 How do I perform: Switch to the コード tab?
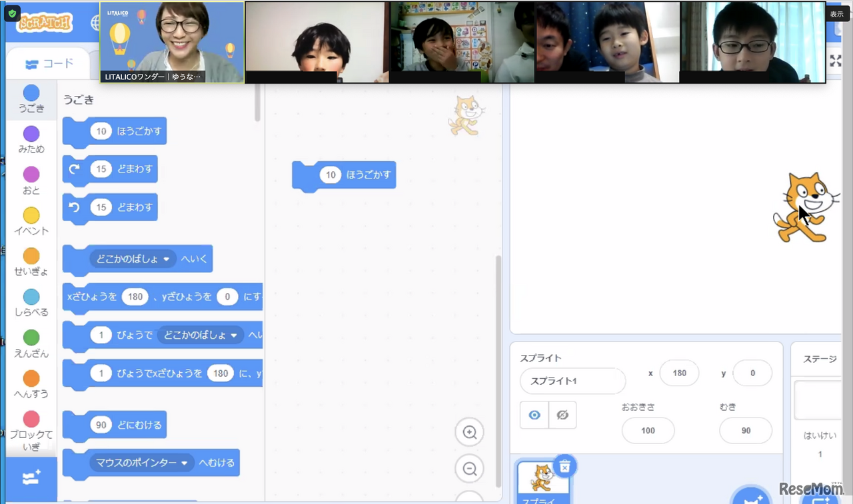click(x=49, y=65)
